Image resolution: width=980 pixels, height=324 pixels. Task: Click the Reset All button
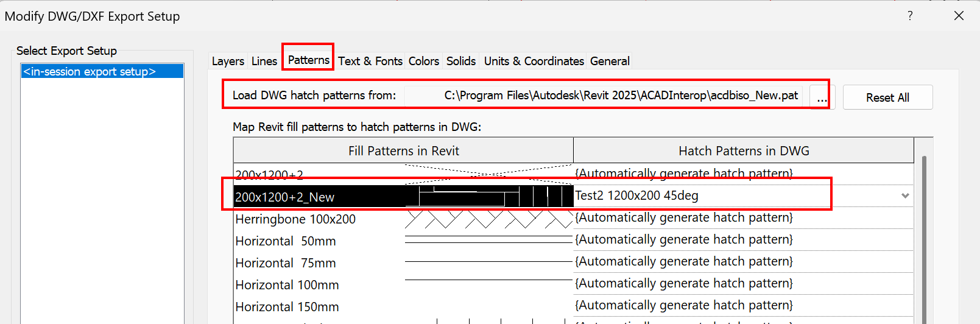coord(887,97)
